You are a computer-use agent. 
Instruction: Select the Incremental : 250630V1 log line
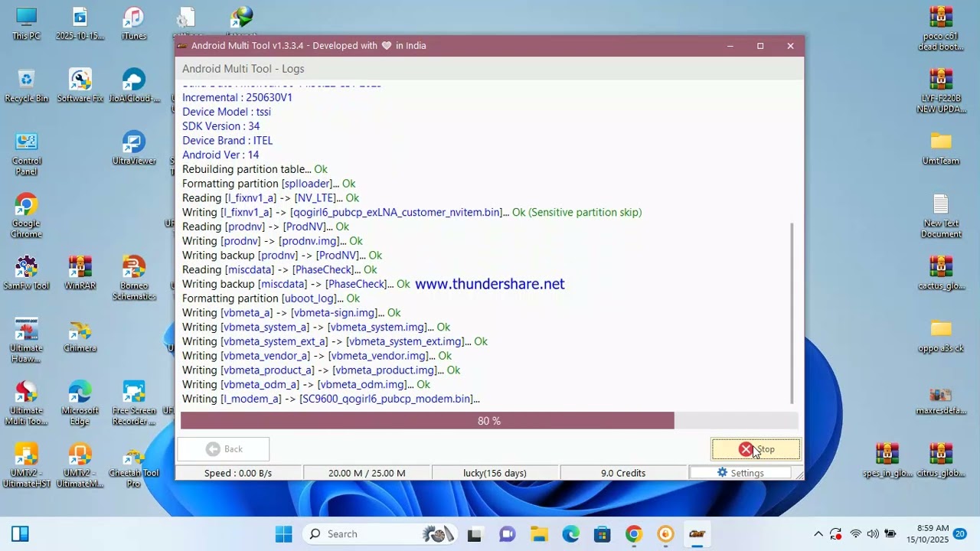click(237, 97)
